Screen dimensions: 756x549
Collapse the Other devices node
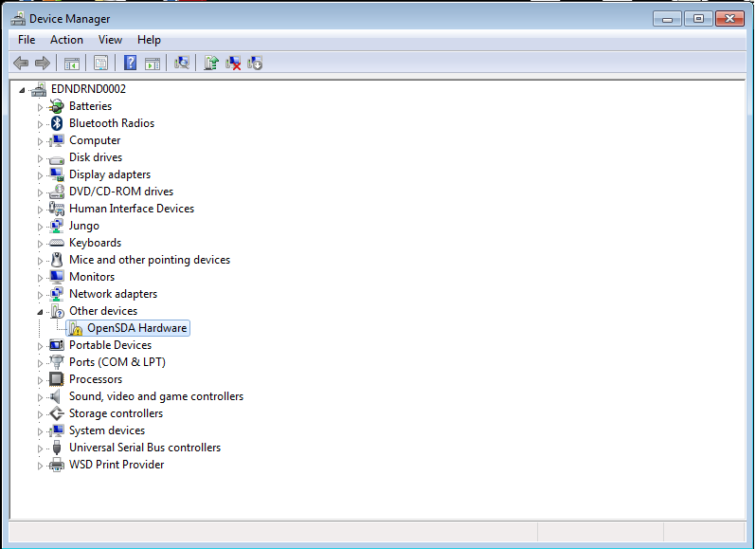(x=40, y=312)
